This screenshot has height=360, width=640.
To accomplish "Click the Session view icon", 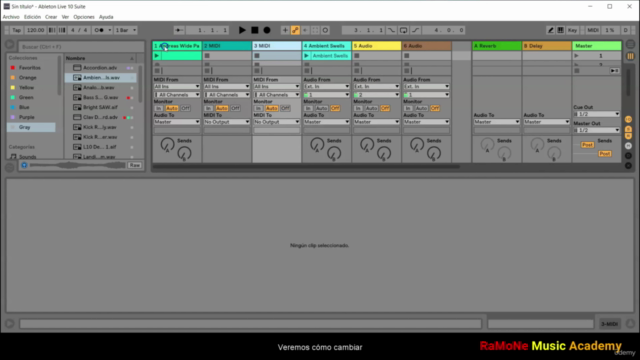I will pos(630,56).
